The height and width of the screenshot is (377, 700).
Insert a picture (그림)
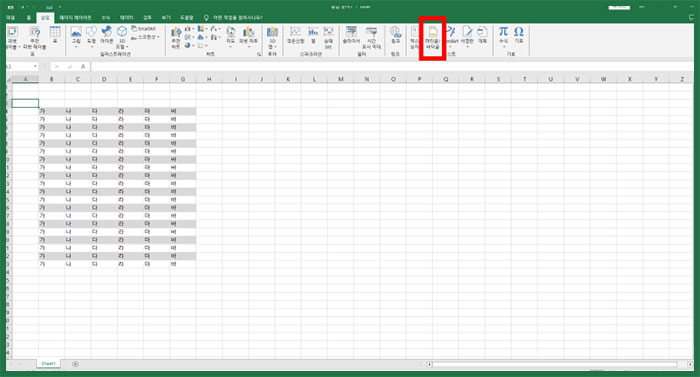[x=76, y=36]
